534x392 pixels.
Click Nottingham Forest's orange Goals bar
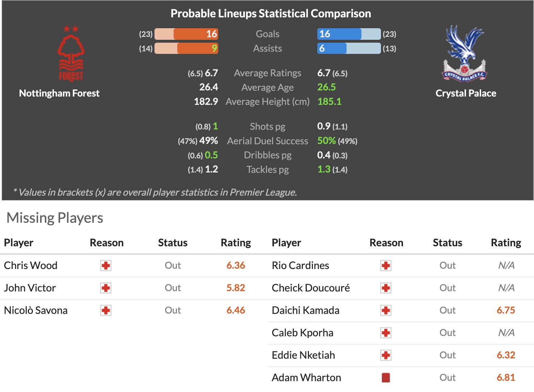click(x=195, y=34)
